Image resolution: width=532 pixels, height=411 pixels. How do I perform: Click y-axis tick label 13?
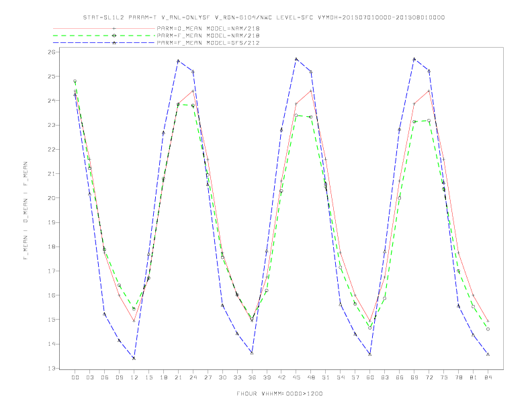(x=52, y=368)
